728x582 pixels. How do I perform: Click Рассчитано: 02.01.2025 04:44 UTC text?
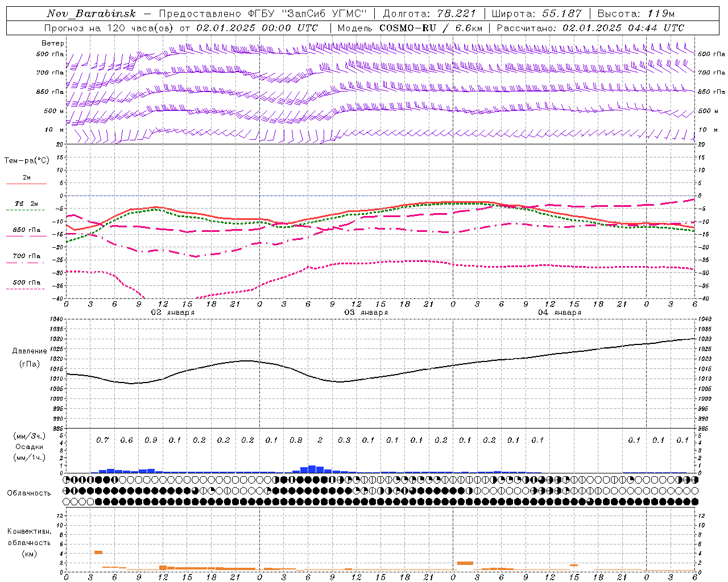590,28
